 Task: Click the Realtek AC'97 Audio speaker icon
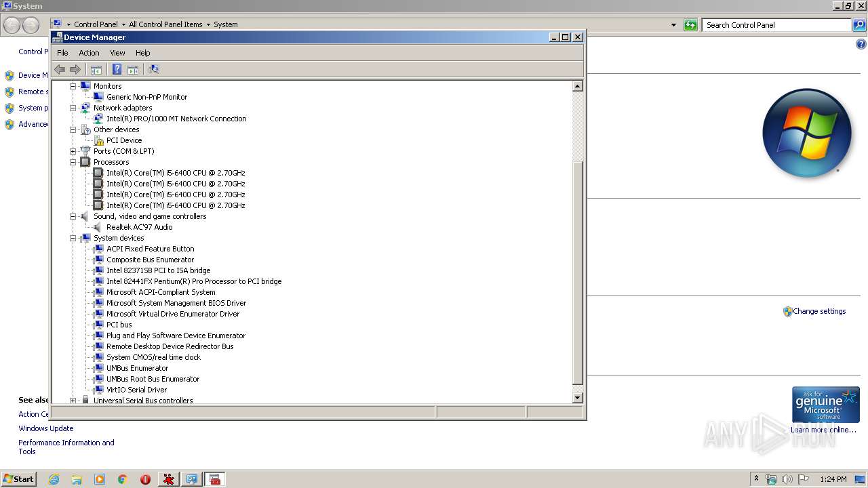99,227
